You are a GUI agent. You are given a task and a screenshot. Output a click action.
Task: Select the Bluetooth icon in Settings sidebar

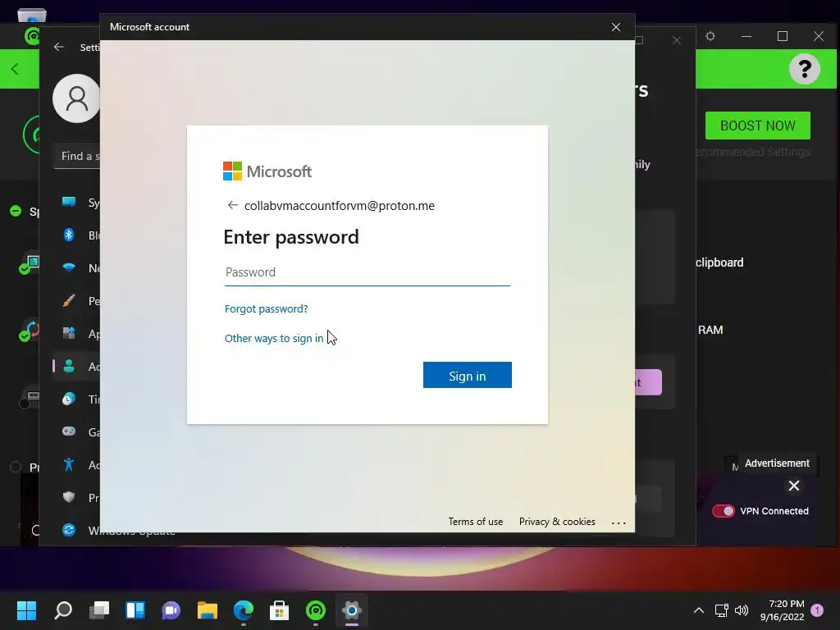(x=69, y=235)
